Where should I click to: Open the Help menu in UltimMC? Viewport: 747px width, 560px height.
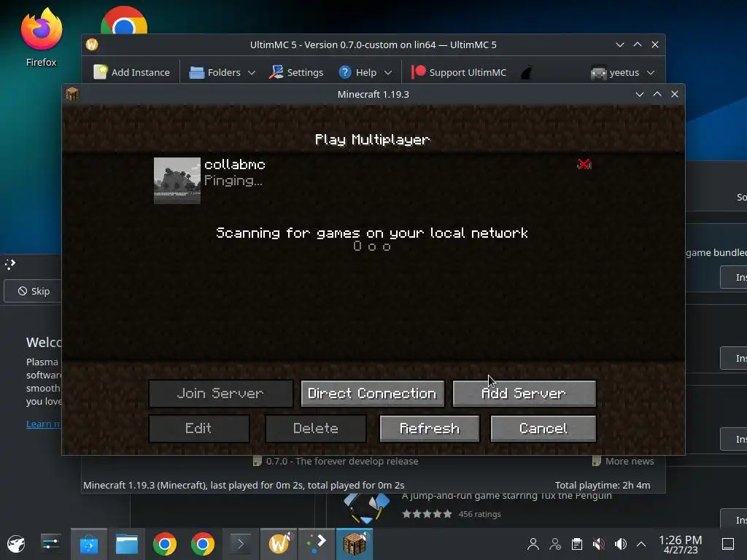pos(365,72)
